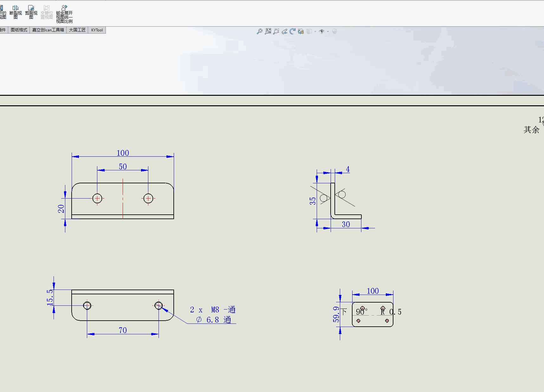Switch to the 嘉立创Ican工具箱 tab

click(48, 30)
